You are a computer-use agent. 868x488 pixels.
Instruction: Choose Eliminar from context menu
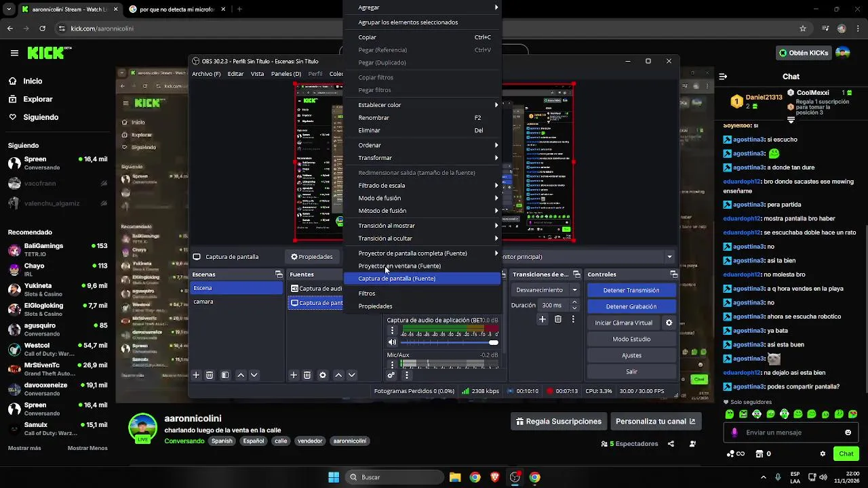(x=422, y=130)
